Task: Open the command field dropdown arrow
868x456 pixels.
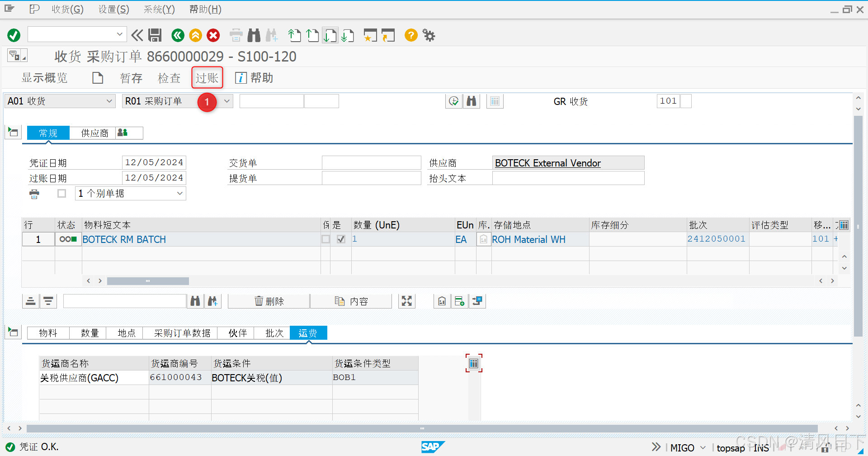Action: point(119,34)
